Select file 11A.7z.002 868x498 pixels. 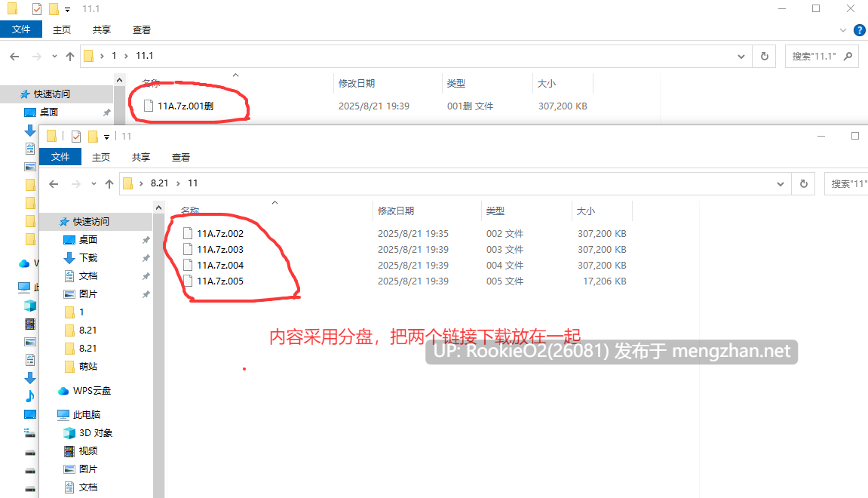(220, 233)
